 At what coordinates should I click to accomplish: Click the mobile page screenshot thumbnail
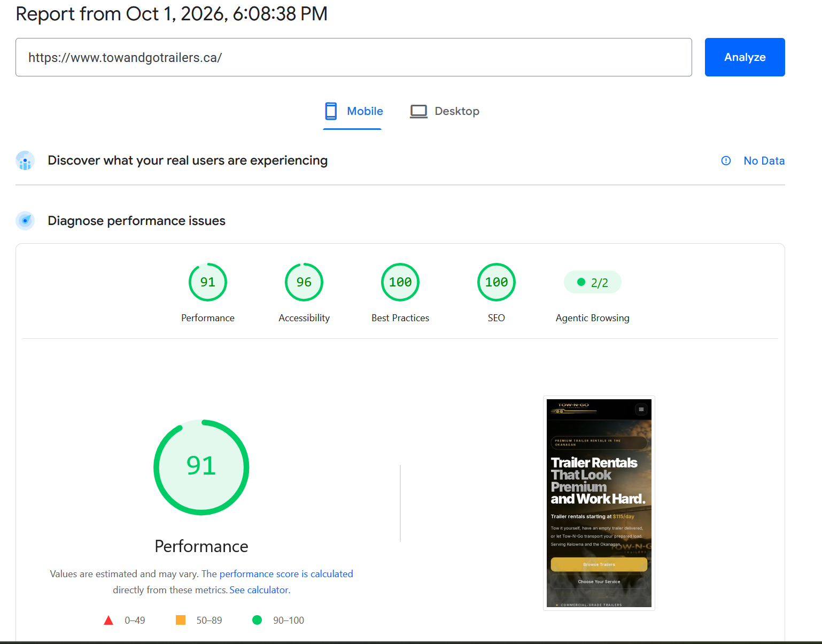pyautogui.click(x=599, y=503)
